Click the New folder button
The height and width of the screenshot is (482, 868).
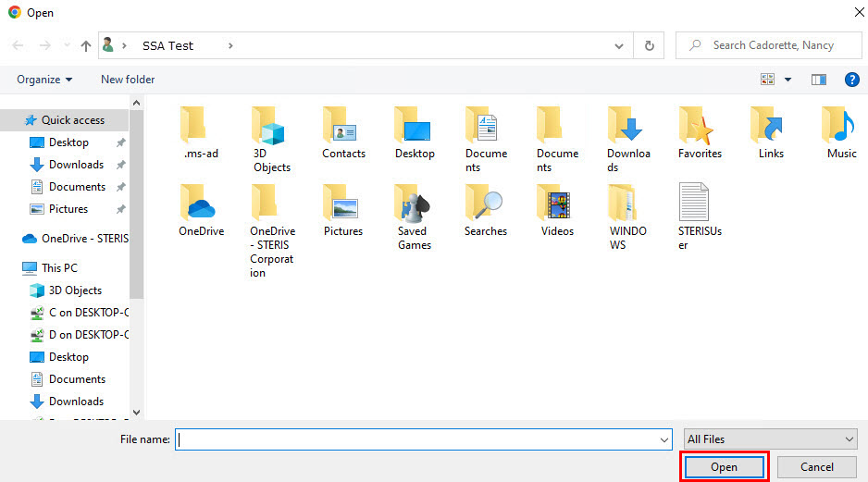click(x=128, y=80)
